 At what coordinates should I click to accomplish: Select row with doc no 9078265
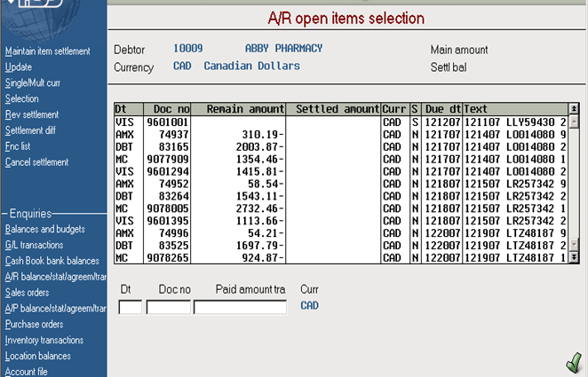coord(341,257)
